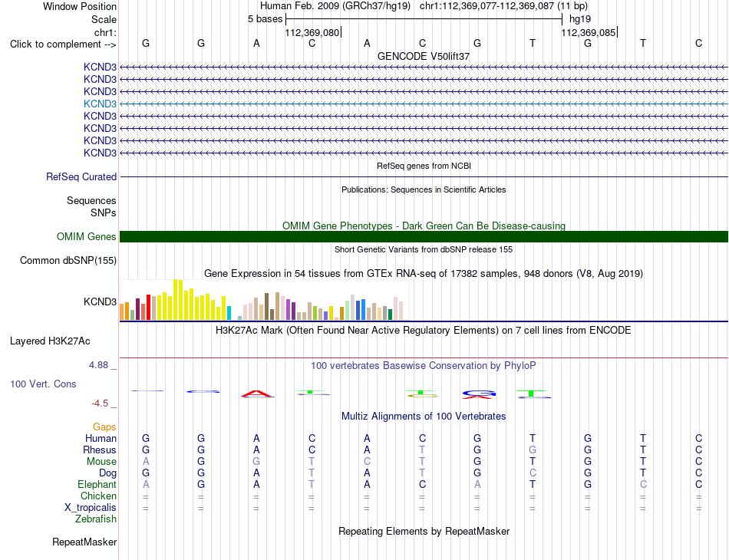
Task: Select the Elephant species alignment label
Action: (x=97, y=484)
